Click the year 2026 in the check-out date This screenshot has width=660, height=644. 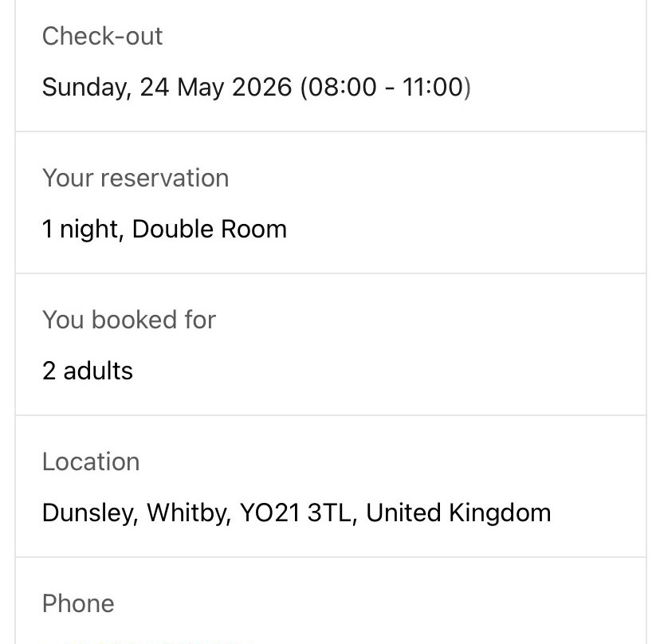pos(261,87)
